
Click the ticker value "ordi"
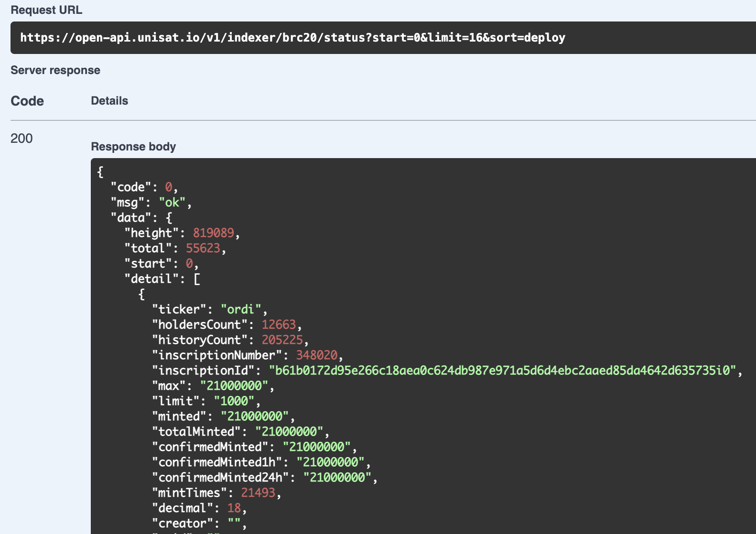(x=241, y=310)
